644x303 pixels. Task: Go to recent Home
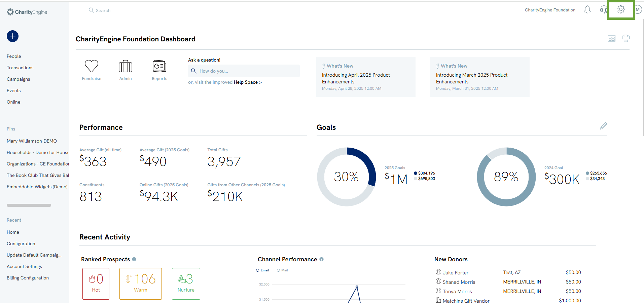pyautogui.click(x=13, y=232)
